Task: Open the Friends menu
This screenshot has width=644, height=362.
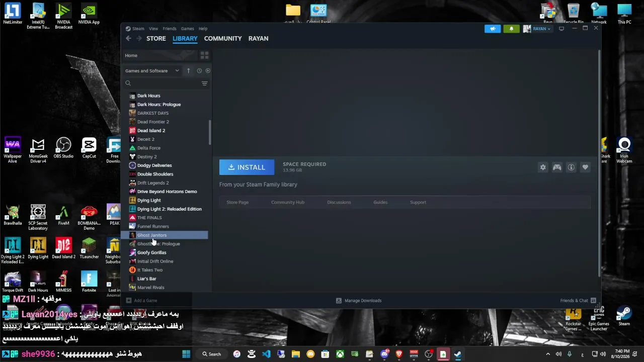Action: pyautogui.click(x=170, y=29)
